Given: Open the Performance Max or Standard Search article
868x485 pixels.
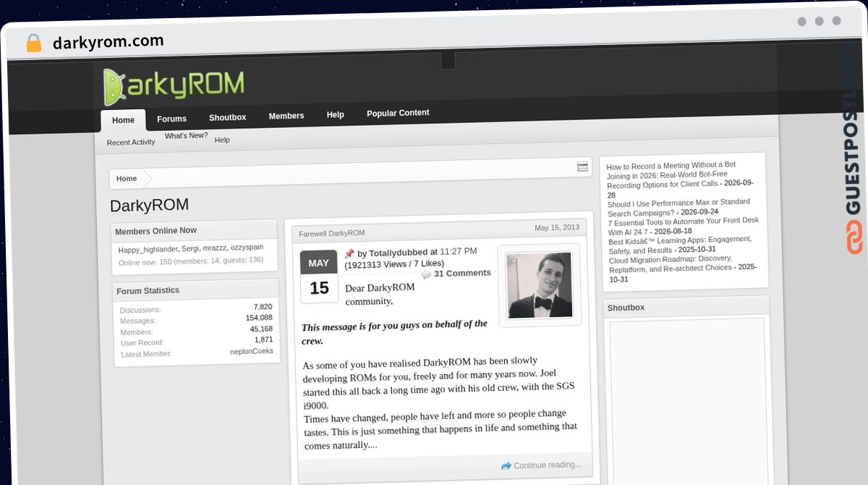Looking at the screenshot, I should [678, 207].
